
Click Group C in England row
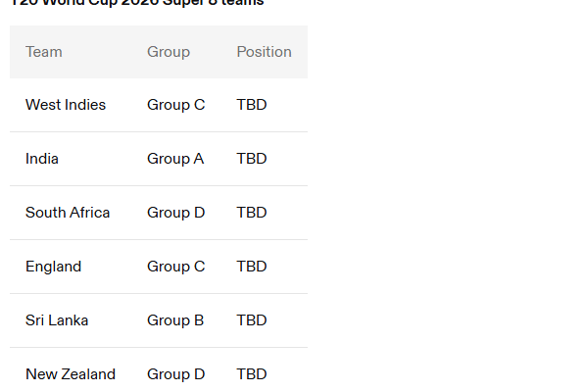[x=175, y=267]
